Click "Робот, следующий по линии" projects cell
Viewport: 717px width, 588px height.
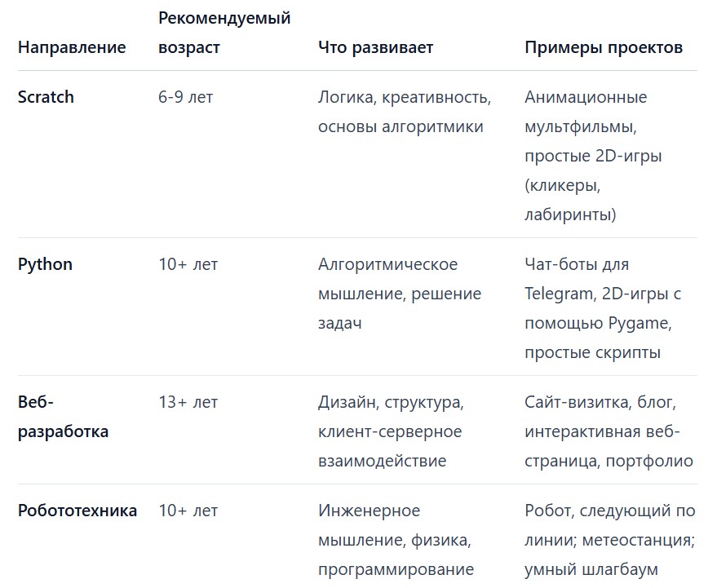[x=609, y=540]
